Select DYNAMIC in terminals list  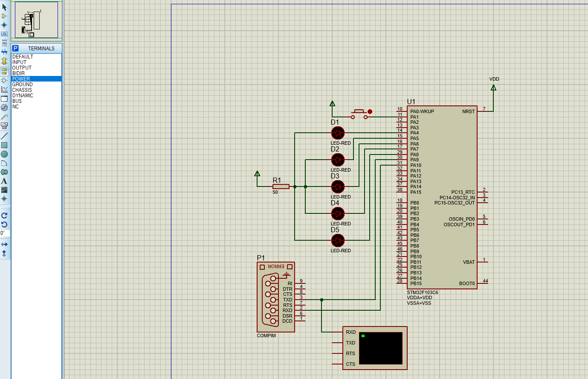click(37, 95)
